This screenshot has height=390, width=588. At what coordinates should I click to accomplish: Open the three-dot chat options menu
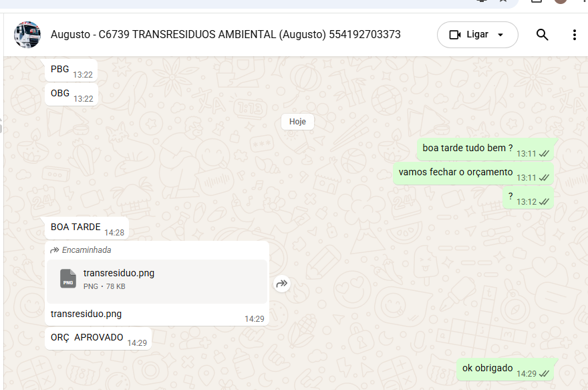574,35
